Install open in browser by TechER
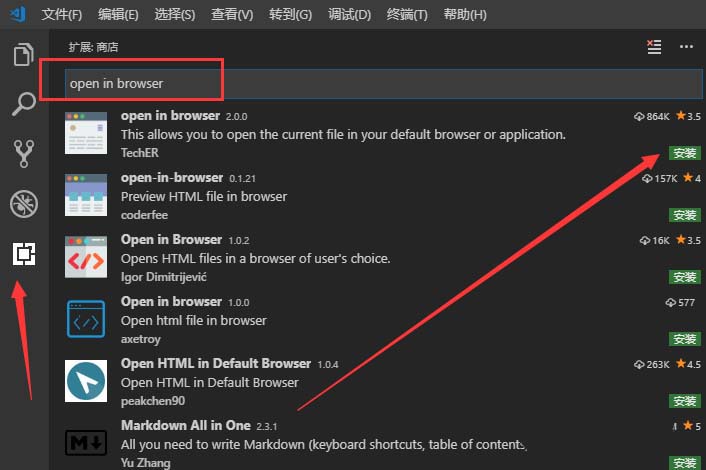The height and width of the screenshot is (470, 706). [x=684, y=154]
